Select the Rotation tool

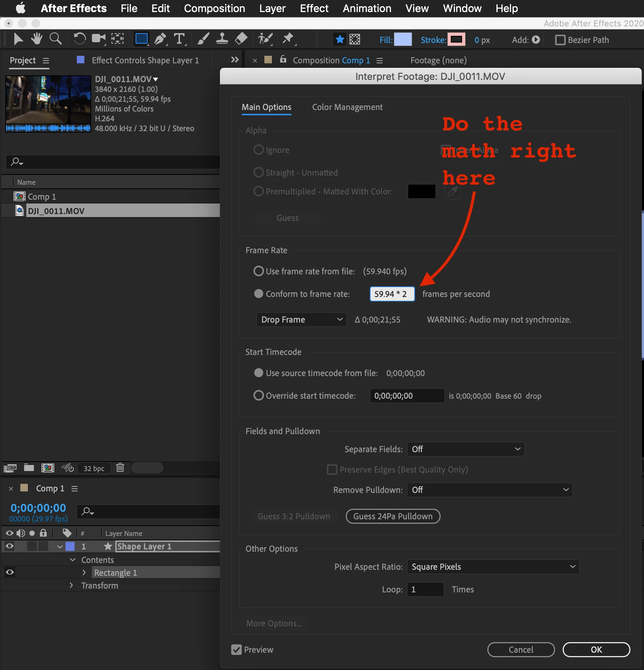[x=79, y=39]
